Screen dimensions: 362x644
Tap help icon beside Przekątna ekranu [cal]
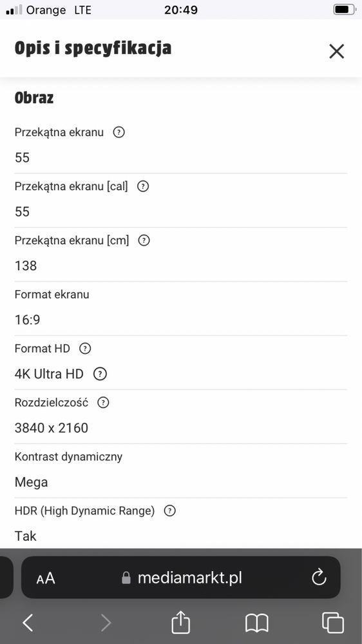coord(143,186)
